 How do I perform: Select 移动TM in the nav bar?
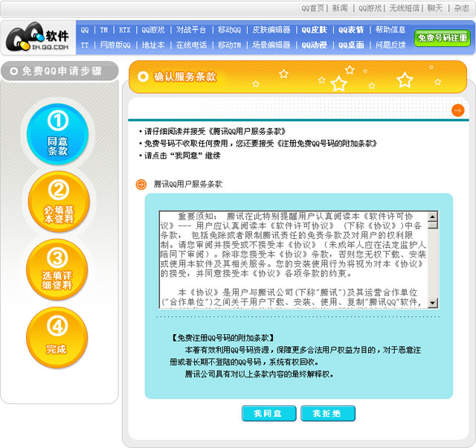click(x=229, y=45)
